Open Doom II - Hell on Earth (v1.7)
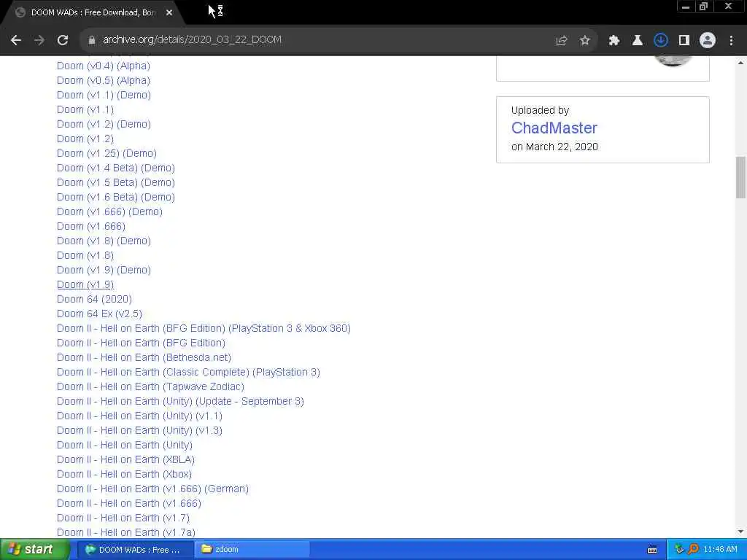Screen dimensions: 747x560 coord(123,518)
